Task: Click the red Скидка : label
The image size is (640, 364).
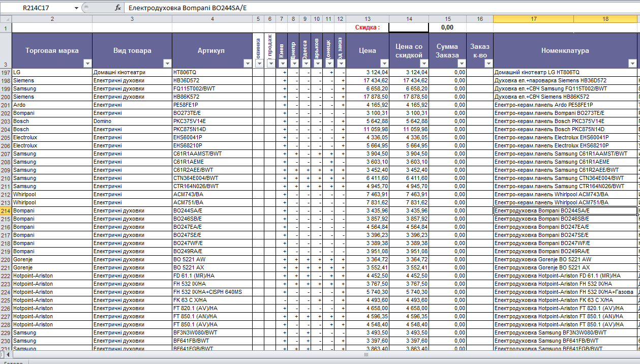Action: [x=368, y=27]
